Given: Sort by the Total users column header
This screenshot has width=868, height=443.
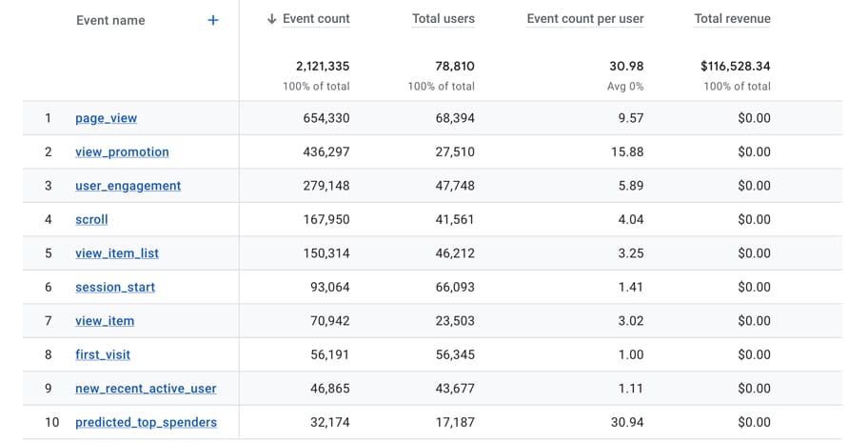Looking at the screenshot, I should [444, 19].
